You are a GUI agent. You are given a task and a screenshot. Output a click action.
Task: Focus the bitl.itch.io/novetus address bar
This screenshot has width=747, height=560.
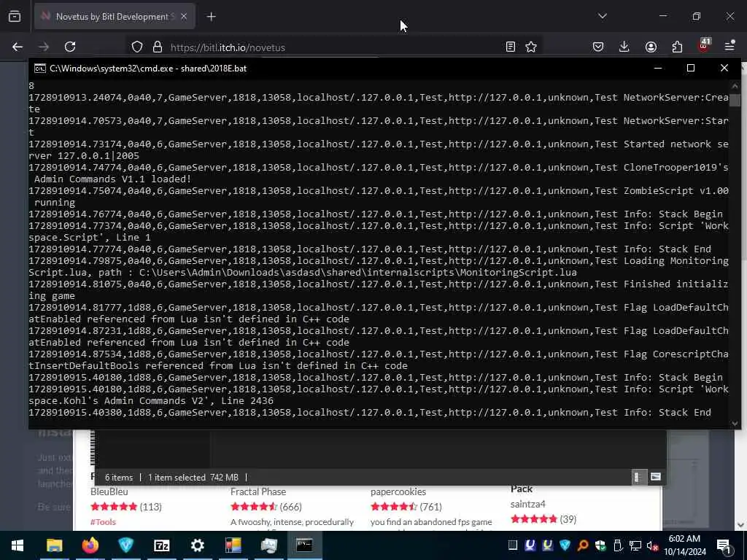point(333,47)
